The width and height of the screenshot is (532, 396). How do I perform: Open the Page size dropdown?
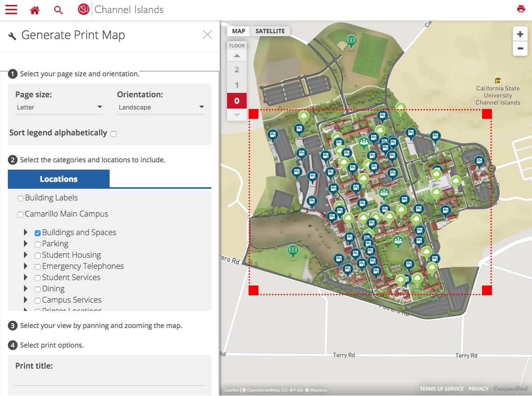click(x=59, y=107)
